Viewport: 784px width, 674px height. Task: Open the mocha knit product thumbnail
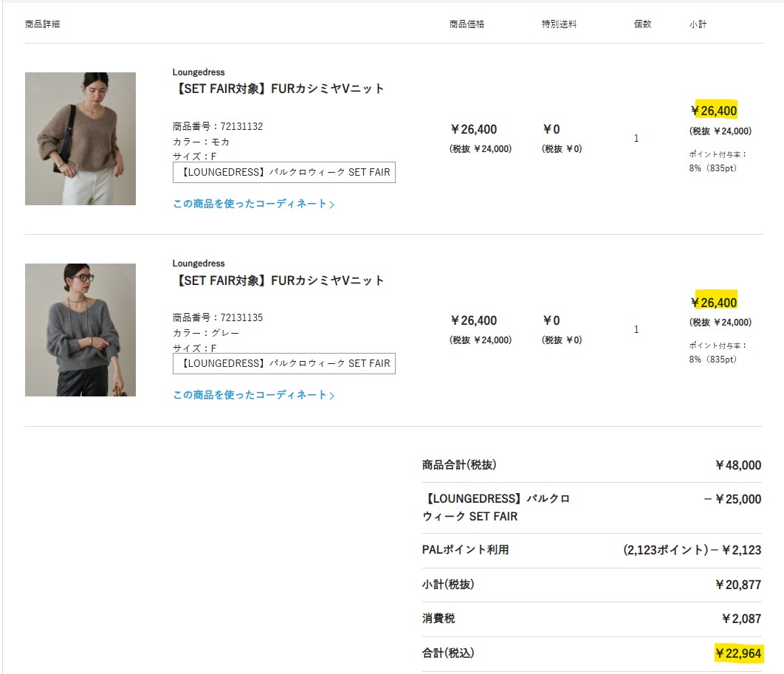pos(80,139)
